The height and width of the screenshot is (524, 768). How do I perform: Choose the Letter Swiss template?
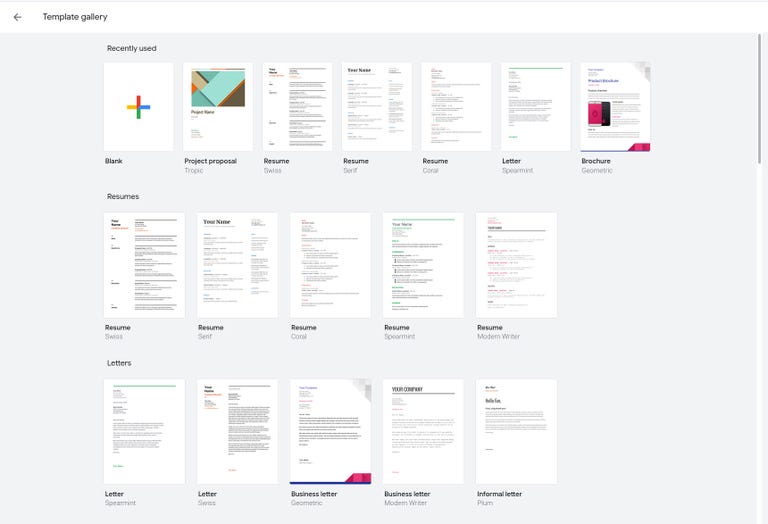(x=237, y=431)
